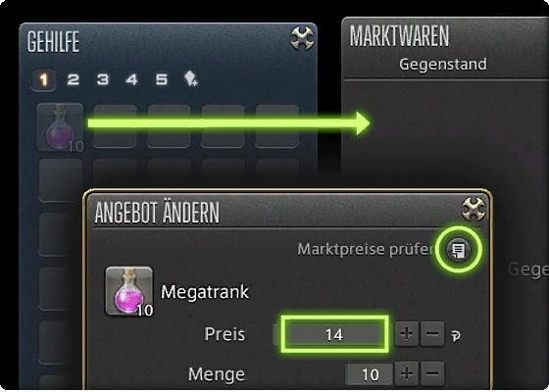The height and width of the screenshot is (392, 549).
Task: Click the gil currency symbol beside Preis
Action: coord(456,336)
